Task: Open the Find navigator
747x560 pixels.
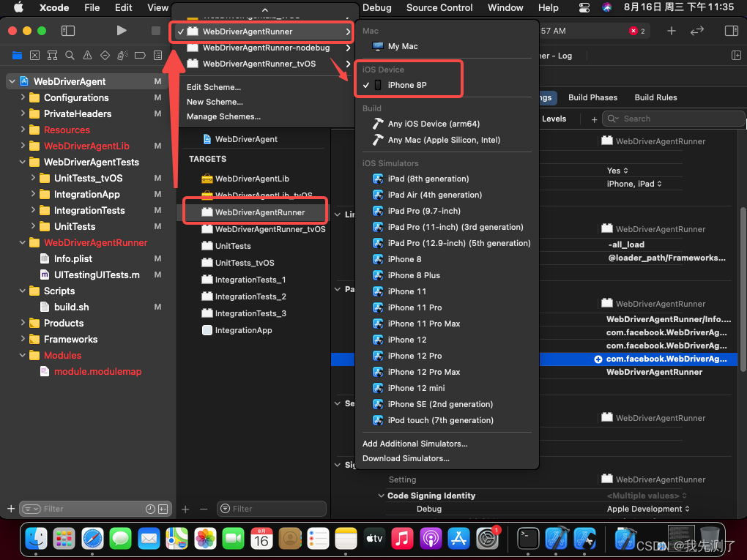Action: [x=70, y=55]
